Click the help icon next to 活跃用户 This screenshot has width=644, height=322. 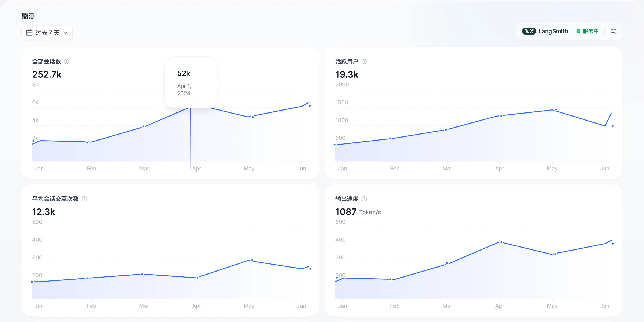(x=364, y=61)
